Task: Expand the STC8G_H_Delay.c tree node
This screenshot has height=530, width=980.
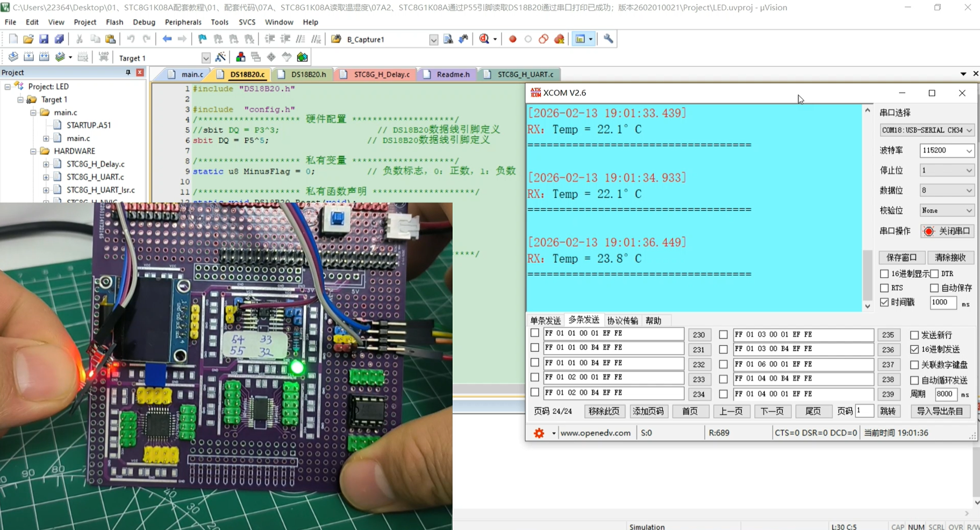Action: click(x=46, y=164)
